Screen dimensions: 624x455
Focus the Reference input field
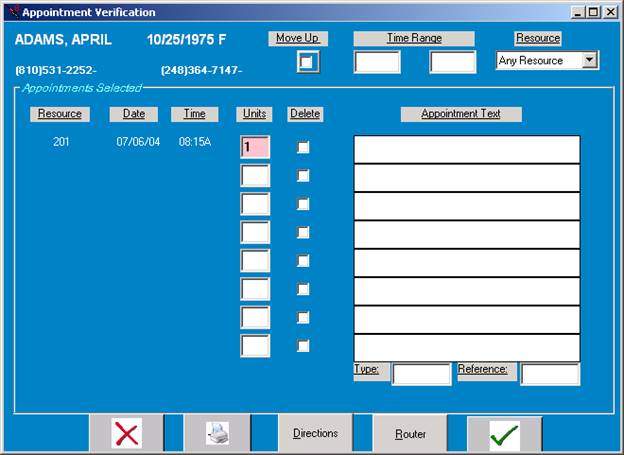pos(549,374)
